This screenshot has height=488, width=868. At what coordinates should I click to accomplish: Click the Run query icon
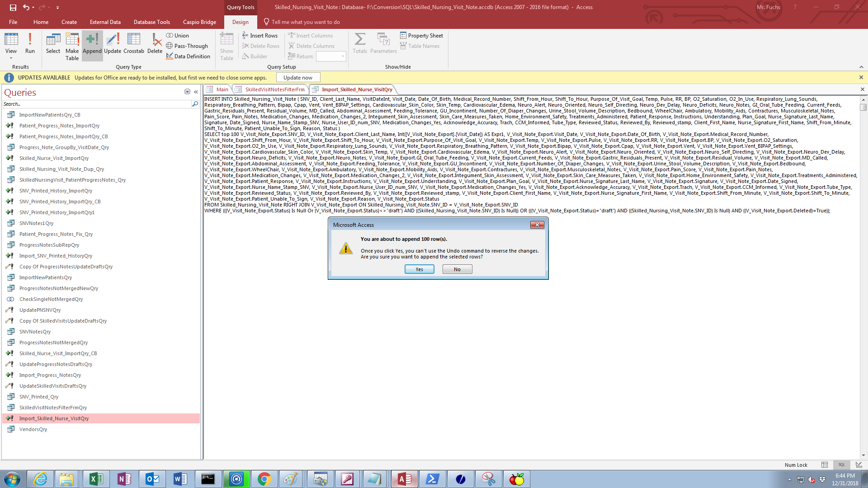point(30,43)
